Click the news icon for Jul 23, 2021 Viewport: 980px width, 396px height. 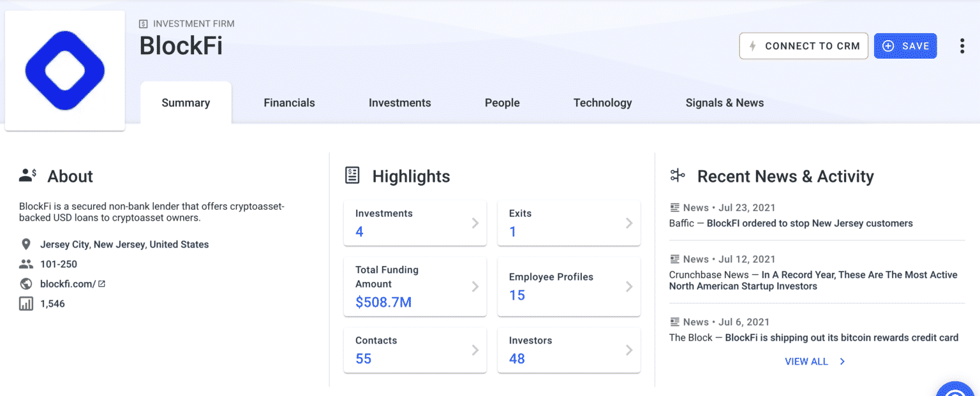pyautogui.click(x=674, y=207)
